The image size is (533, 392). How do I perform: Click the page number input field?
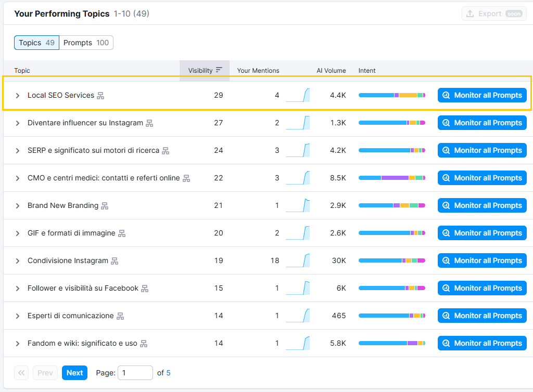[x=135, y=373]
